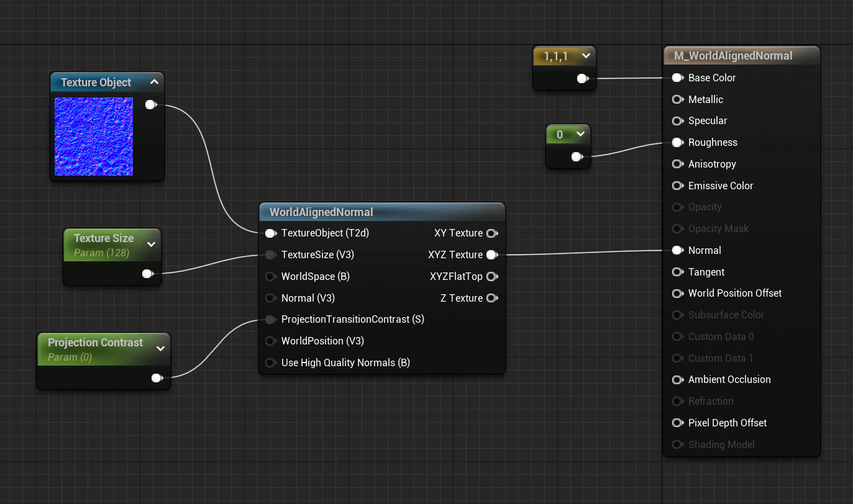Click the 1,1,1 constant output pin

tap(583, 78)
